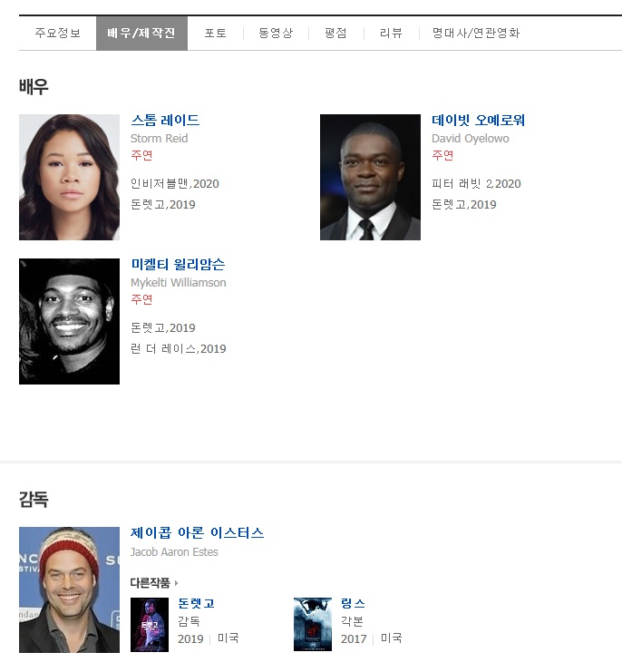Click director Jacob Aaron Estes's photo
The width and height of the screenshot is (622, 672).
tap(70, 589)
